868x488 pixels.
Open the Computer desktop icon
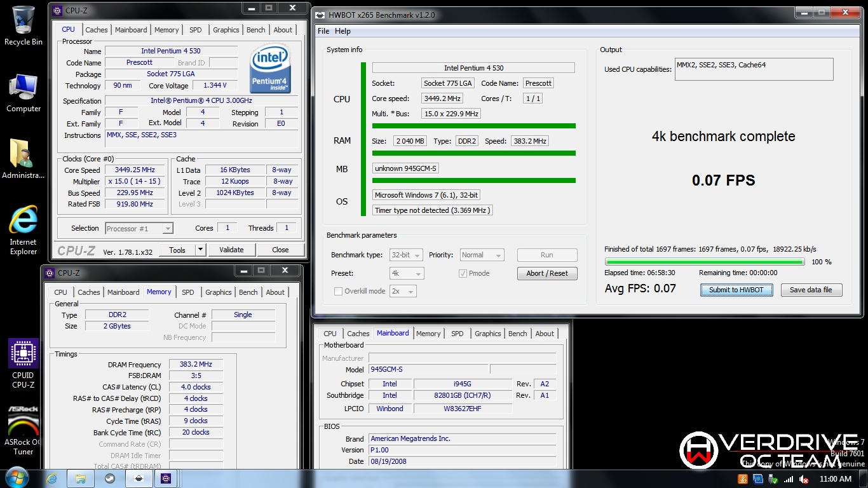tap(23, 93)
